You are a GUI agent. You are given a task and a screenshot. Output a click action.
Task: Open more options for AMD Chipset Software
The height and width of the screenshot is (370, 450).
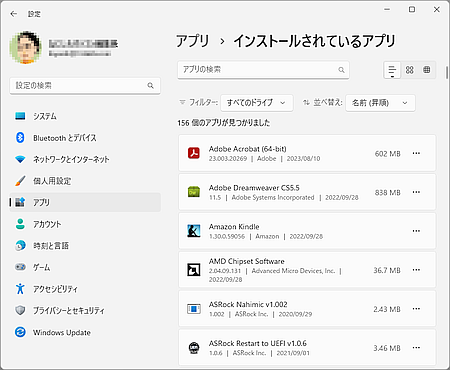(416, 270)
